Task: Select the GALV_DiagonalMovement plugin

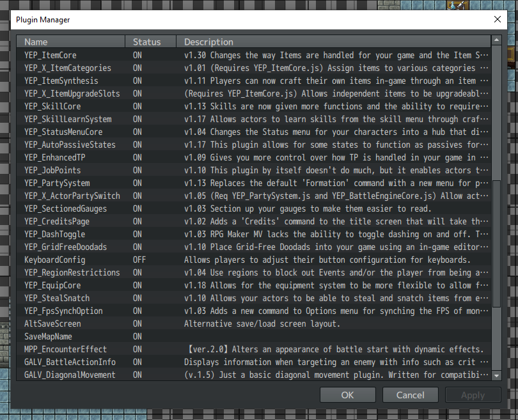Action: [254, 375]
